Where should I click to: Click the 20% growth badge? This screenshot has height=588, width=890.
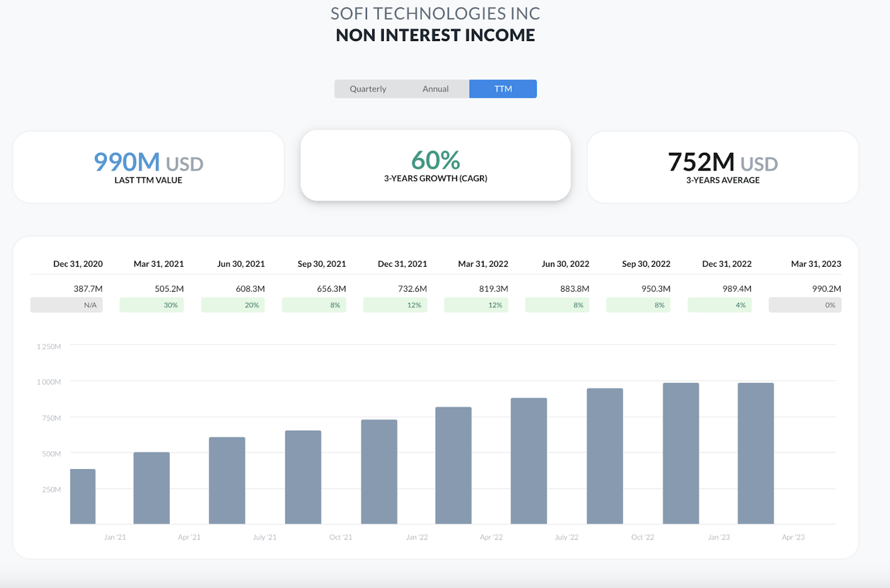coord(233,305)
